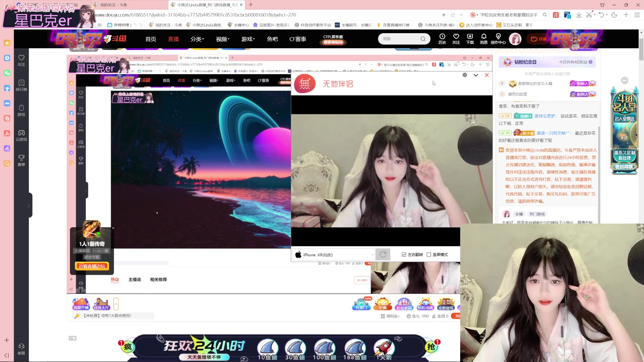
Task: Click the browser translate 译 icon
Action: pyautogui.click(x=556, y=15)
